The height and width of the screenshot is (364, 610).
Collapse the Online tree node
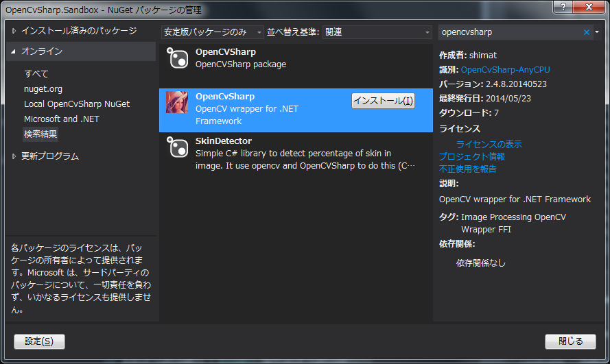coord(14,51)
